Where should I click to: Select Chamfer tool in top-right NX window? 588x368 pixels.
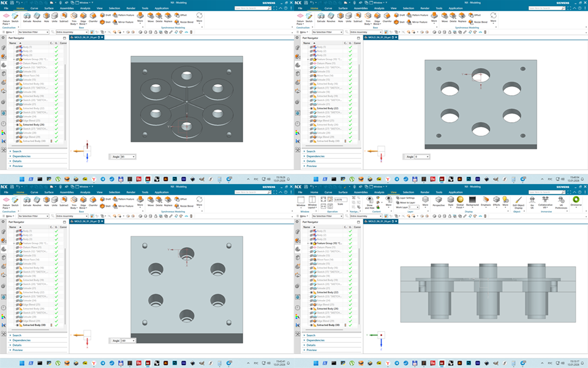pyautogui.click(x=387, y=17)
